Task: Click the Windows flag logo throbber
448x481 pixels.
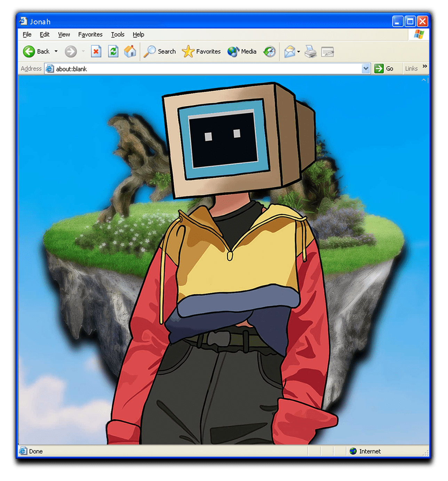Action: click(419, 34)
